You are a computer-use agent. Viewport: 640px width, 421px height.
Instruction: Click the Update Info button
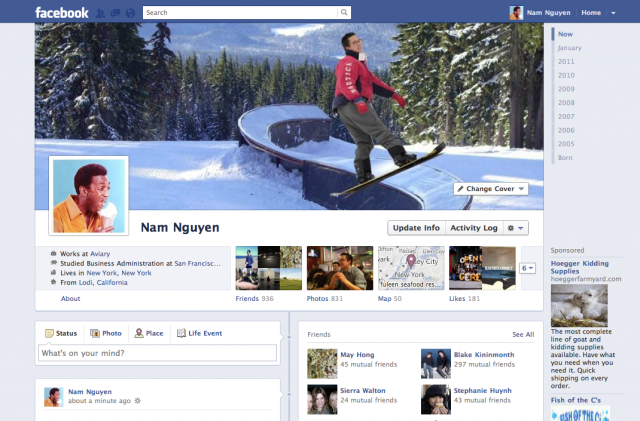pyautogui.click(x=416, y=228)
